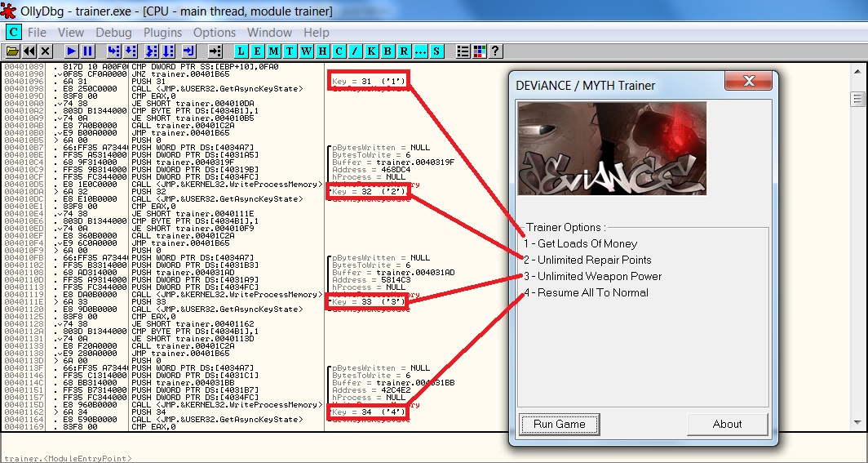Show Breakpoints via the B icon

tap(388, 51)
